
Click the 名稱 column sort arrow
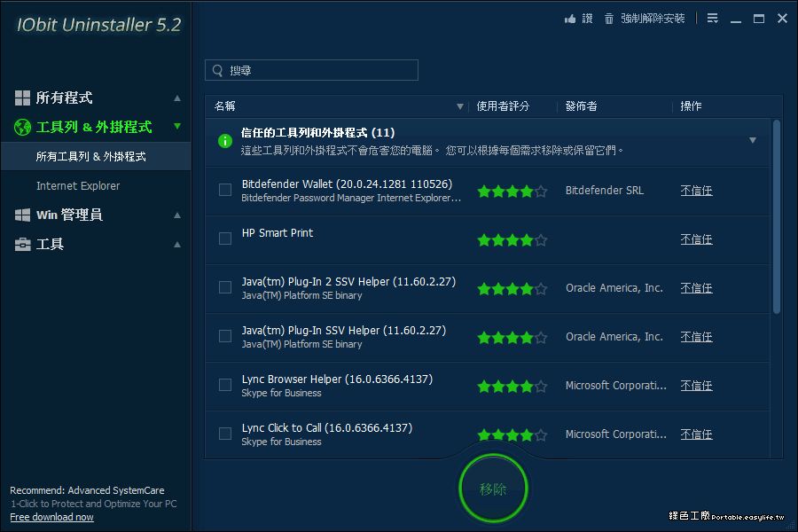coord(460,106)
